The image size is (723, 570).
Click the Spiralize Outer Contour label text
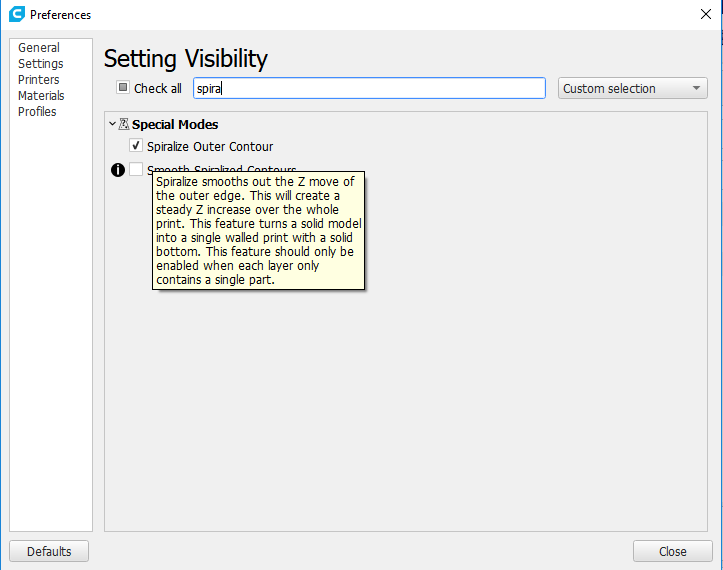tap(210, 147)
